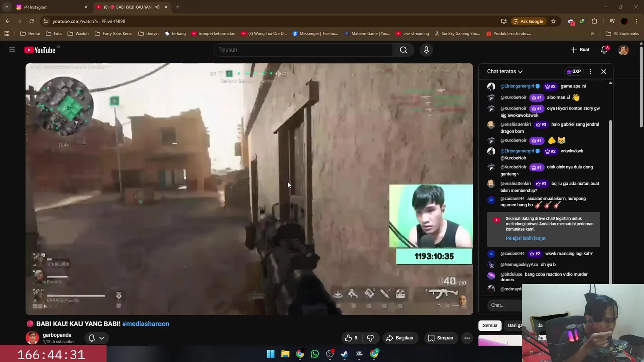
Task: Click the @Elriongamergirl game apa ini message
Action: coord(543,86)
